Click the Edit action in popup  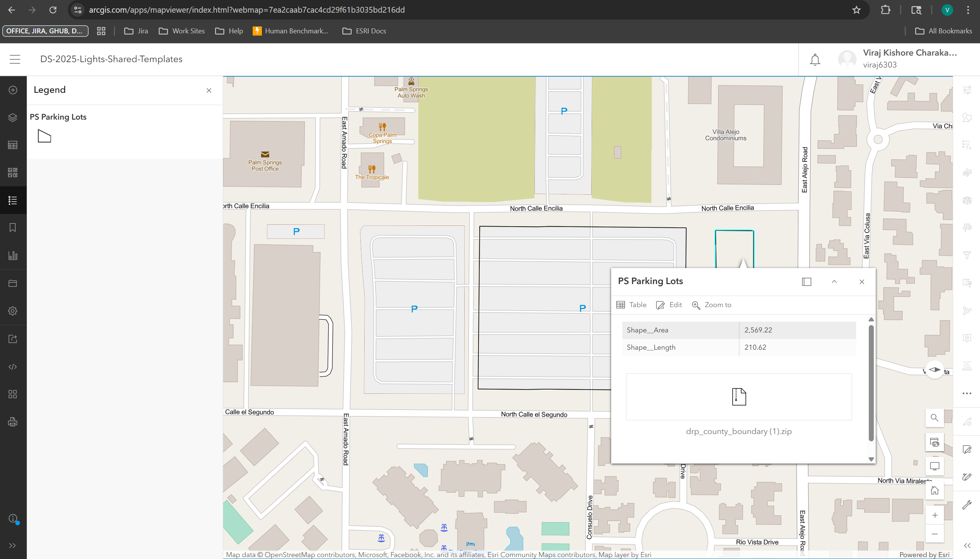pyautogui.click(x=669, y=305)
